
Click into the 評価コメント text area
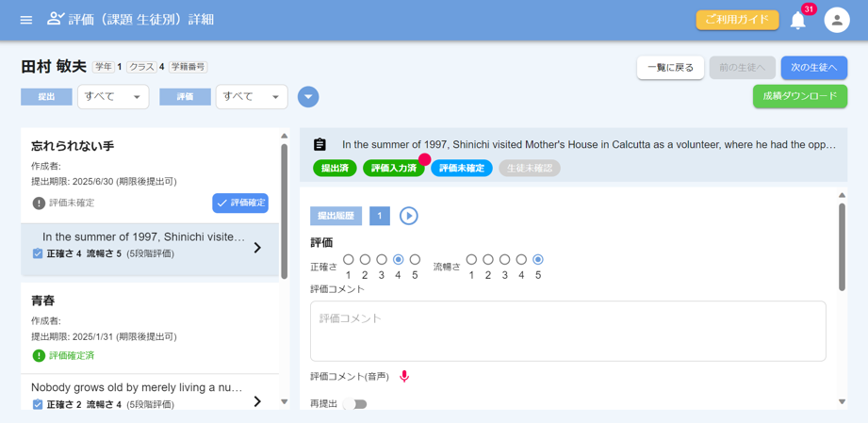[568, 331]
